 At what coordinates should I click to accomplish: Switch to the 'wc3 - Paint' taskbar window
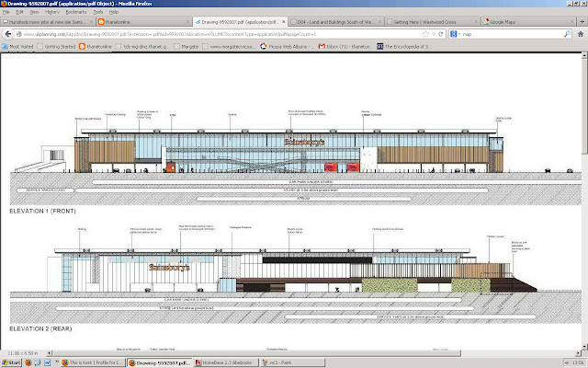click(293, 362)
